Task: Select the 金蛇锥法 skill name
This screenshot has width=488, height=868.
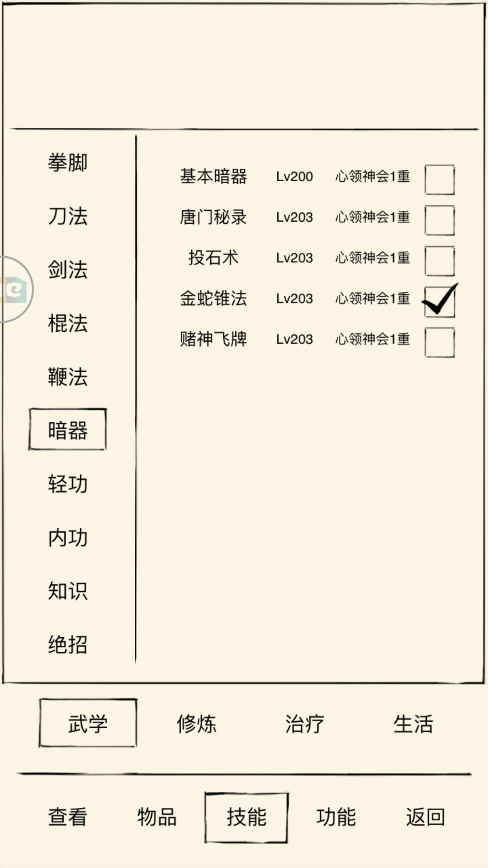Action: pyautogui.click(x=213, y=298)
